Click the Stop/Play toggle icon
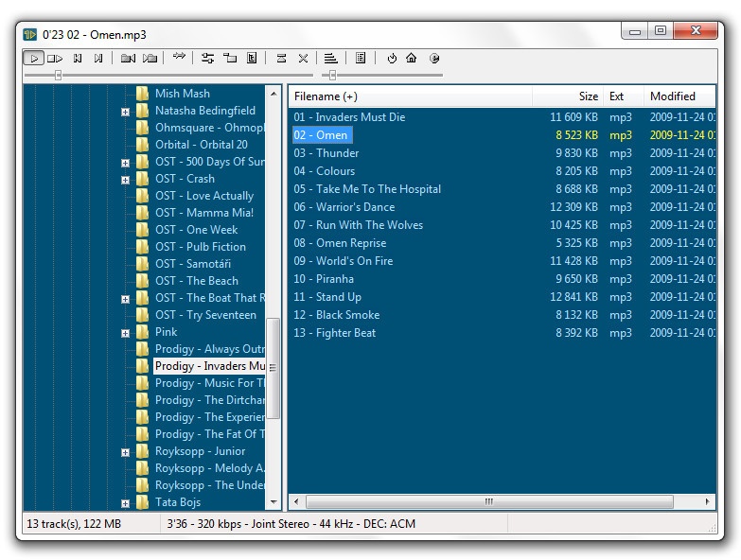 [55, 59]
